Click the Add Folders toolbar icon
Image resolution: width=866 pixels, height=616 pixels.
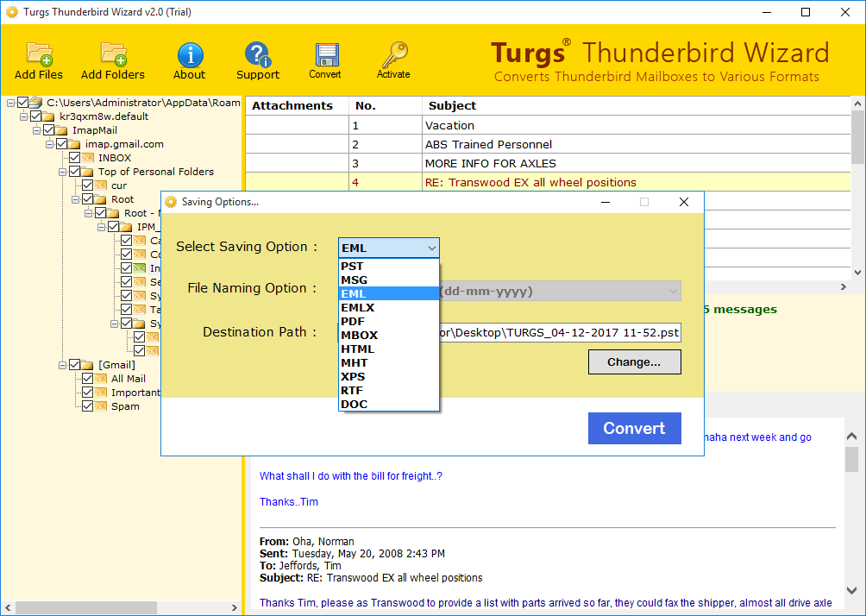tap(114, 54)
